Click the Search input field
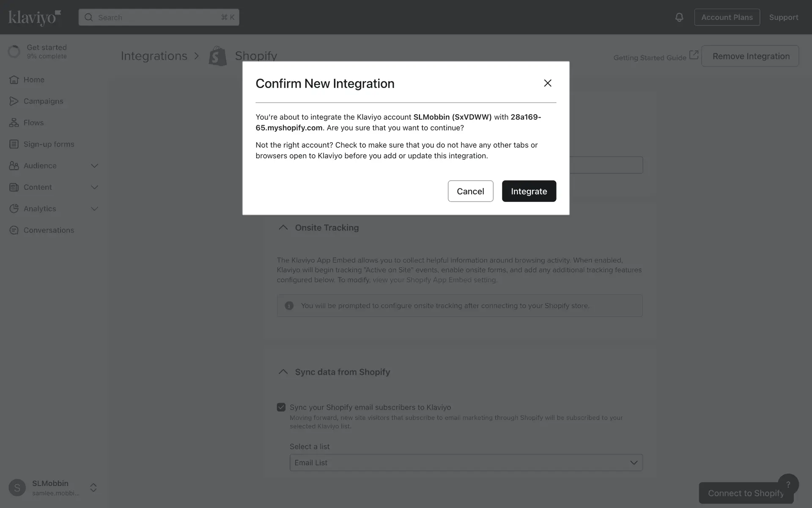This screenshot has height=508, width=812. click(159, 17)
